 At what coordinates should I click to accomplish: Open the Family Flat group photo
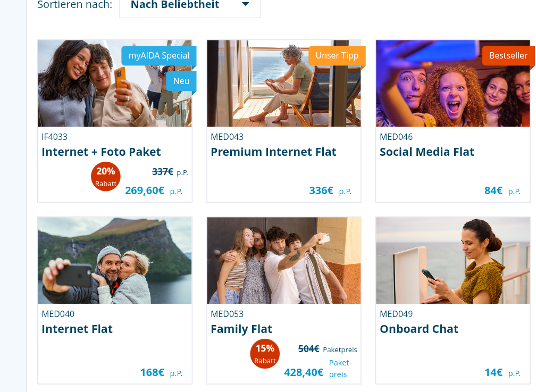(284, 261)
